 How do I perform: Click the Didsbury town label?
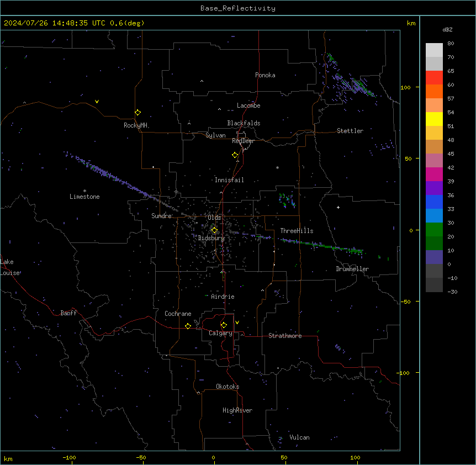tap(211, 238)
